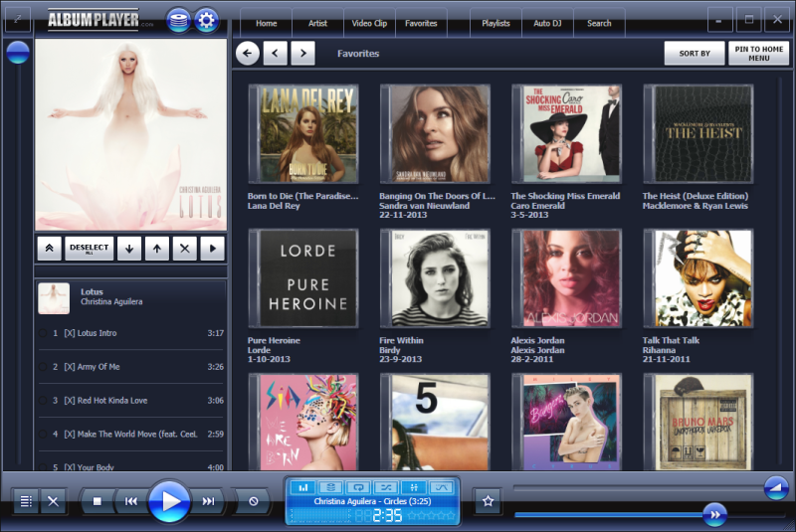Click the playback progress seek slider handle
The height and width of the screenshot is (532, 796).
(714, 515)
